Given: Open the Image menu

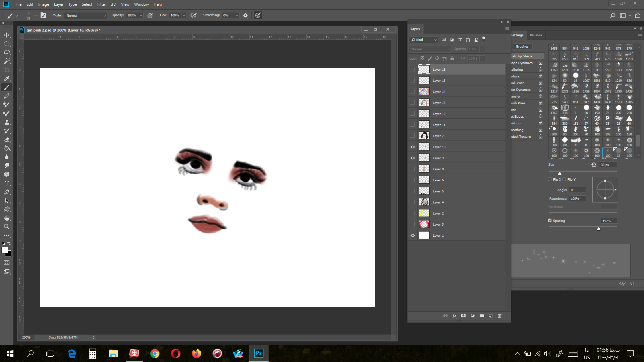Looking at the screenshot, I should (x=44, y=4).
